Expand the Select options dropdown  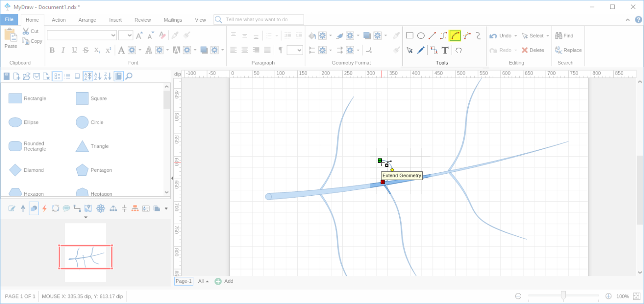pos(547,35)
